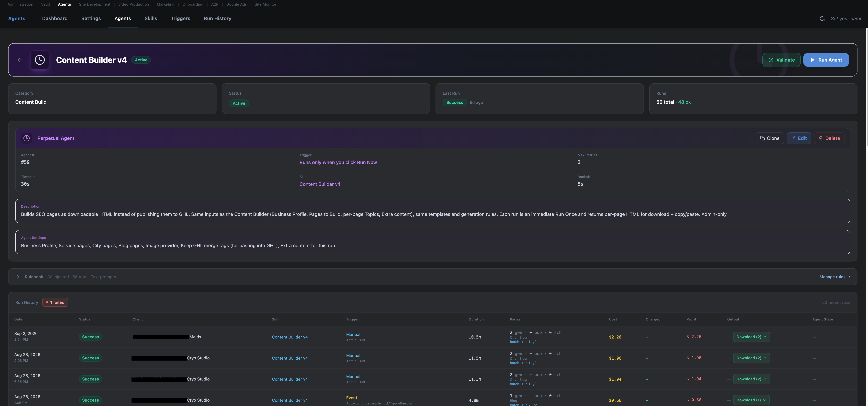This screenshot has height=406, width=868.
Task: Click batch run 2 link in Aug 28 1:05 PM row
Action: (x=523, y=405)
